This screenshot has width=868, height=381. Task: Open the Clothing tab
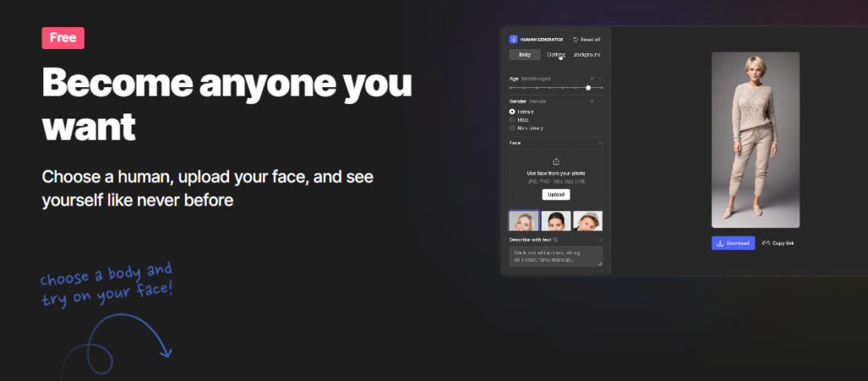tap(556, 55)
